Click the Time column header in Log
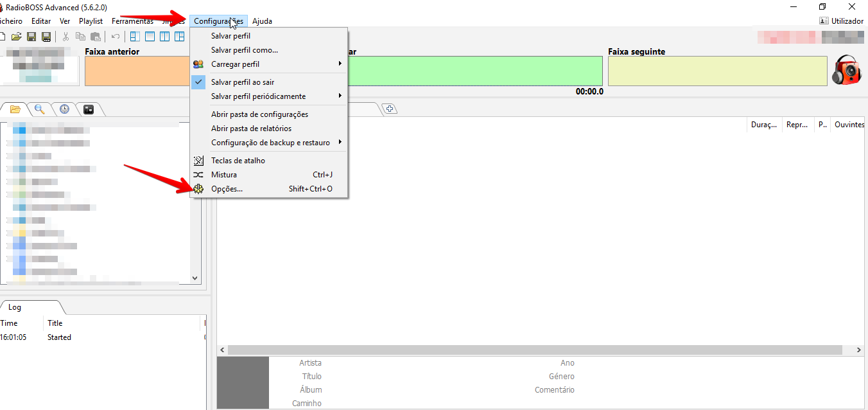 pyautogui.click(x=21, y=323)
